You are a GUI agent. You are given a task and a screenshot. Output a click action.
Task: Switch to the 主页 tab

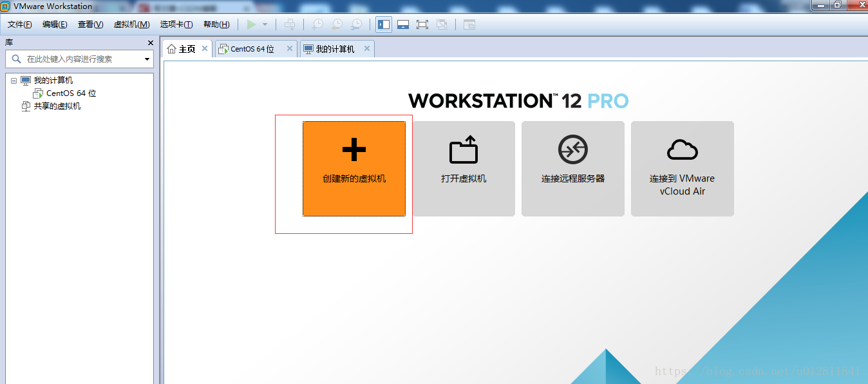tap(187, 49)
